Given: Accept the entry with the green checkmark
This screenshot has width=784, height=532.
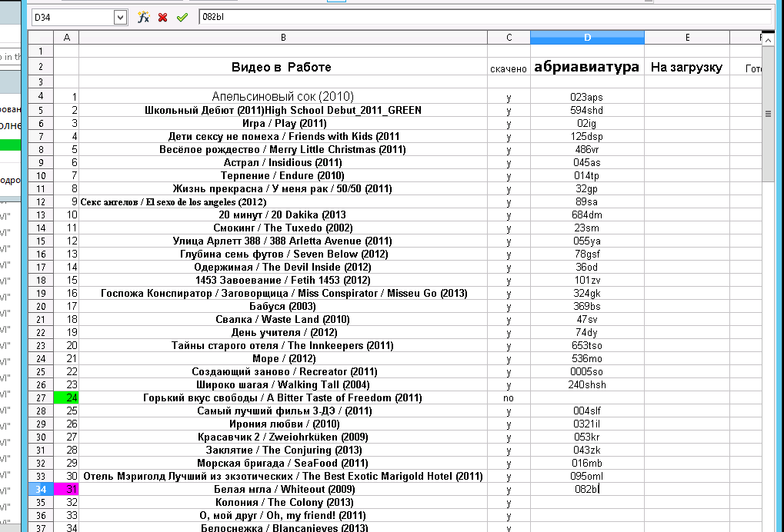Looking at the screenshot, I should pos(182,18).
